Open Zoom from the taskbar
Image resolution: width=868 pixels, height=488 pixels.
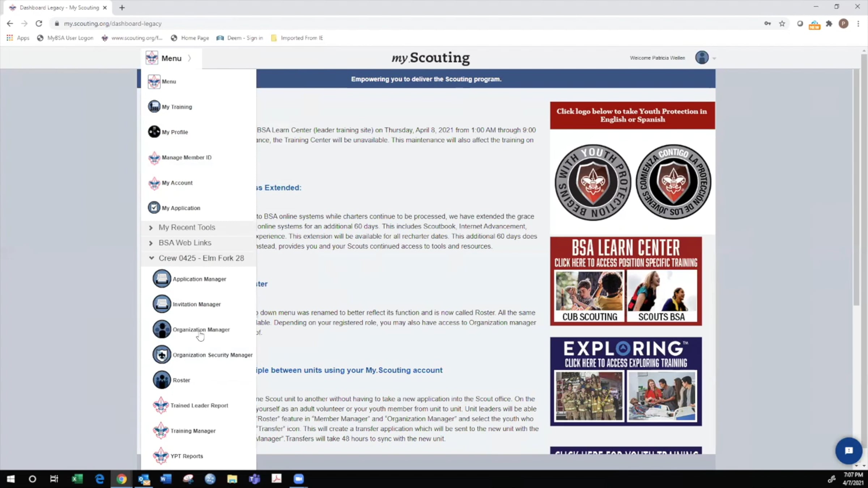click(298, 479)
